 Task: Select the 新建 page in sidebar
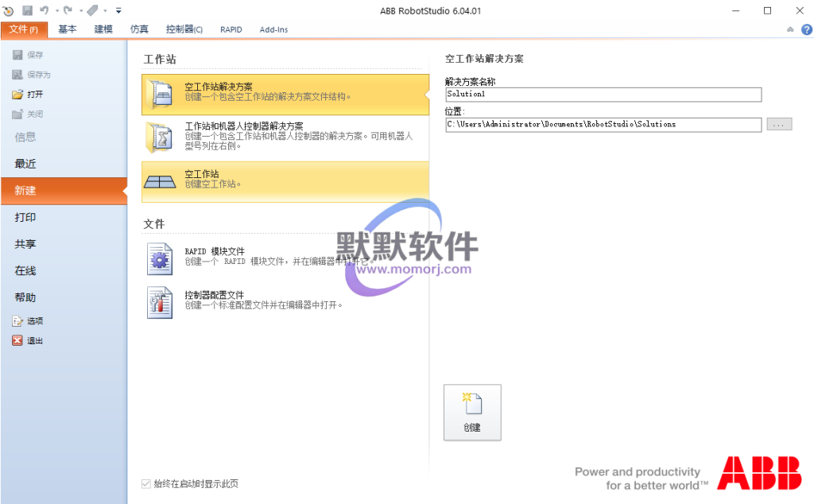[x=64, y=191]
